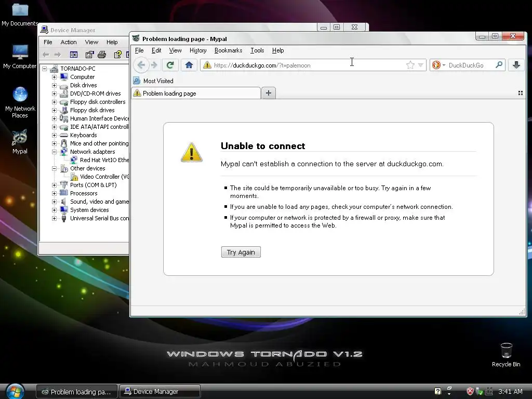Click the Forward arrow in Mypal
Screen dimensions: 532x399
(154, 65)
